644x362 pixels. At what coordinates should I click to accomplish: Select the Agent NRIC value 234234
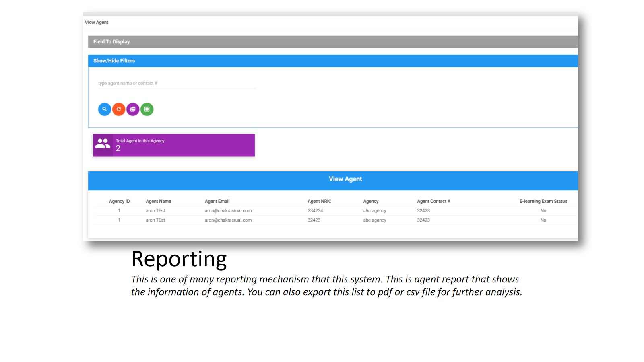315,211
